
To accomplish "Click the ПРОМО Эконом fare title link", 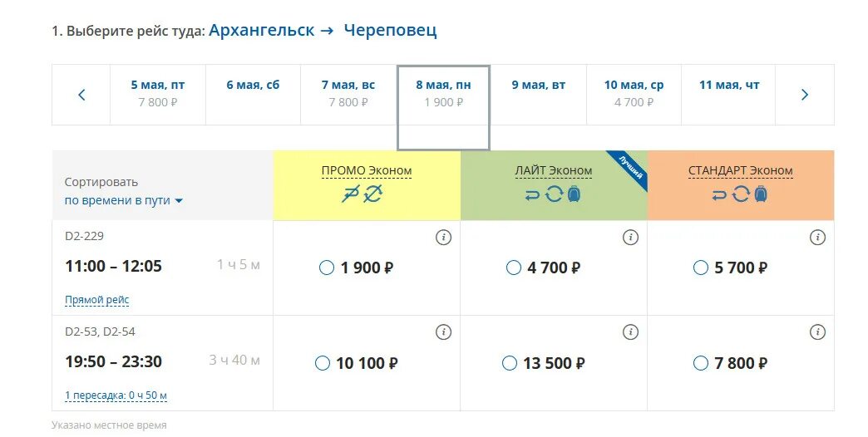I will tap(367, 170).
